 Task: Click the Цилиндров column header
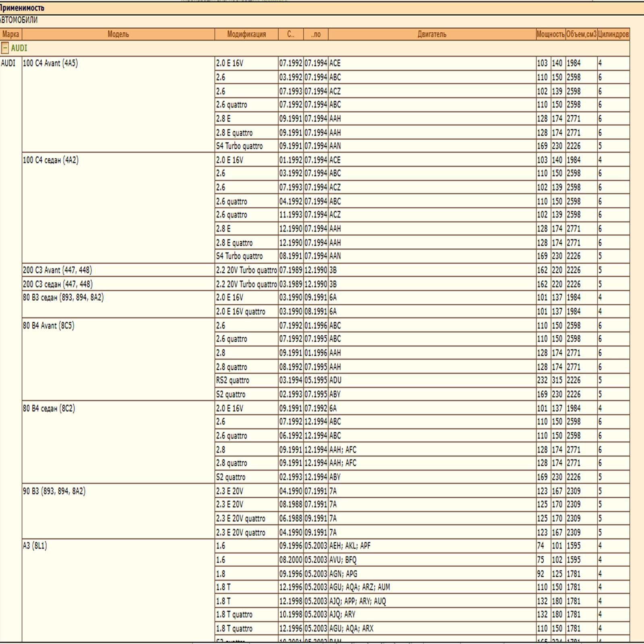[x=613, y=34]
